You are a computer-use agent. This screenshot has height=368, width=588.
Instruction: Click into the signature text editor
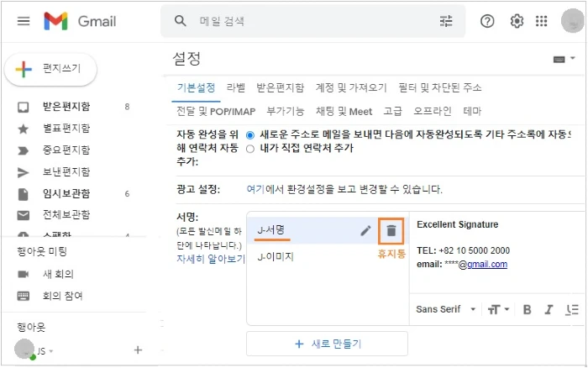[x=497, y=252]
